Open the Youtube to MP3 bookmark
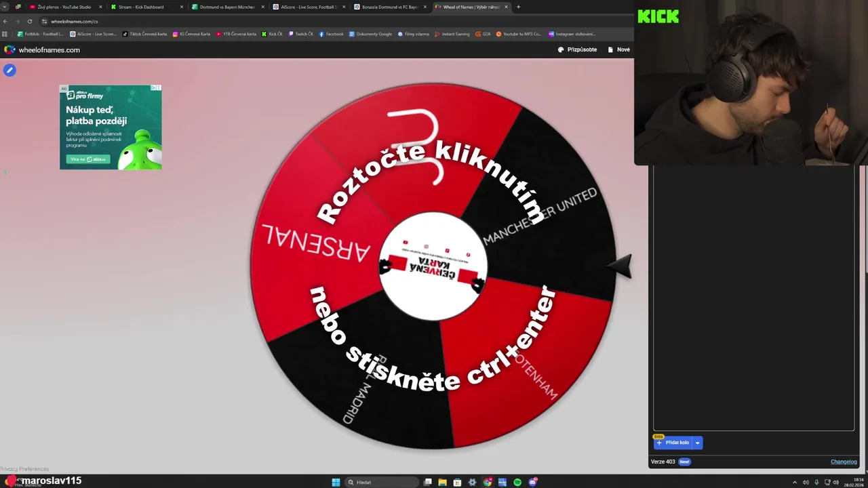The image size is (868, 488). (519, 34)
